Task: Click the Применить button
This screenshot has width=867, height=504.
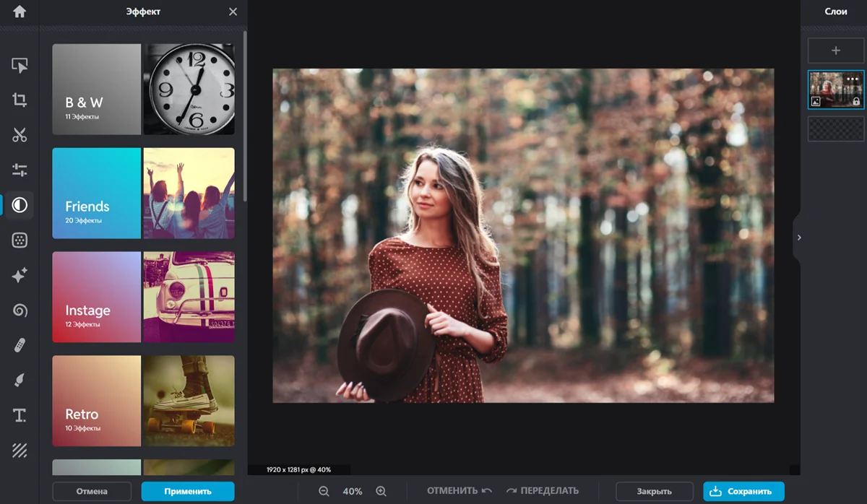Action: point(188,491)
